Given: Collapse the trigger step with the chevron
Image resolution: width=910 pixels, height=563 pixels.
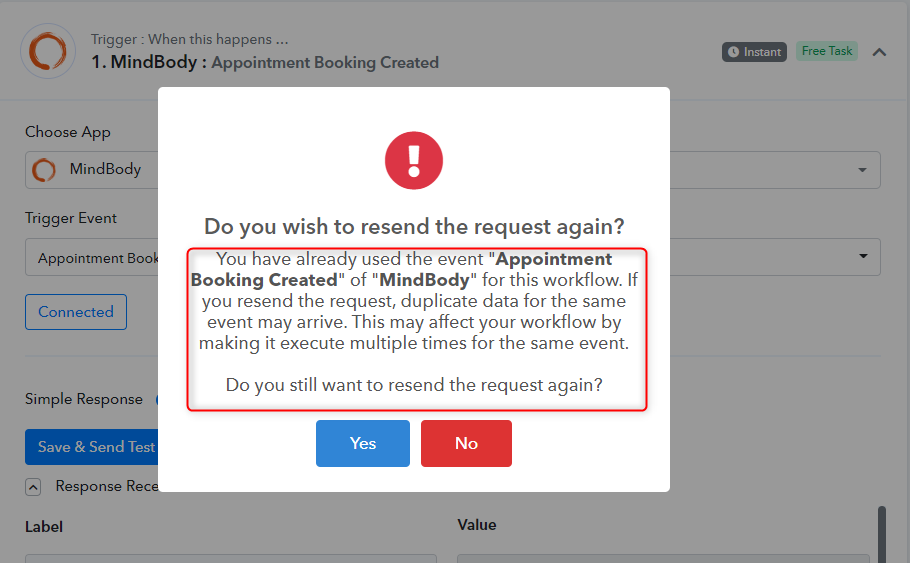Looking at the screenshot, I should coord(879,52).
